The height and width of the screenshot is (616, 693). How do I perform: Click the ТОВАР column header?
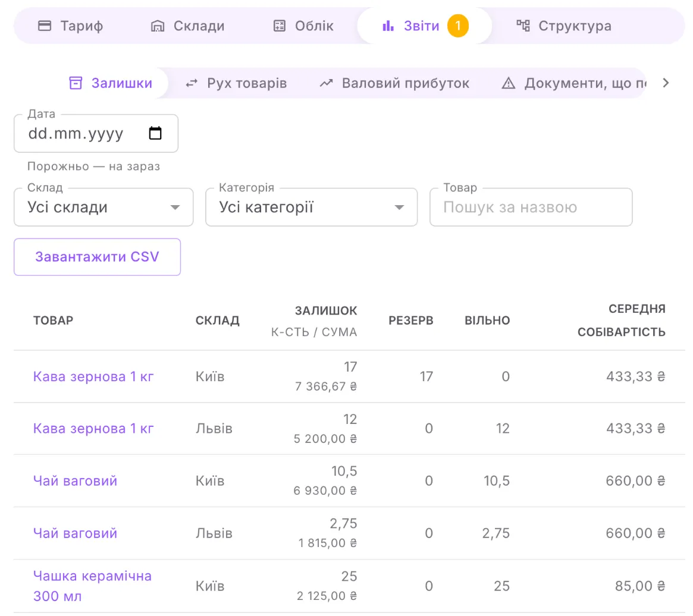pyautogui.click(x=54, y=320)
